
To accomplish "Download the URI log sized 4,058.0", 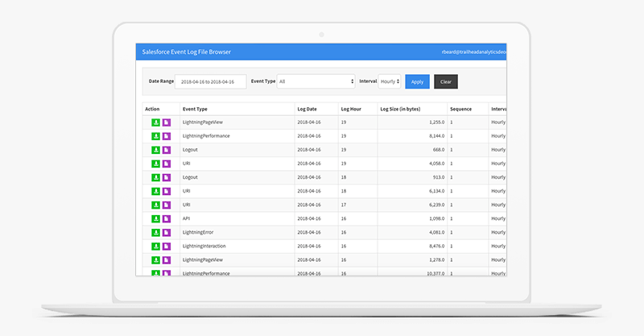I will point(155,164).
